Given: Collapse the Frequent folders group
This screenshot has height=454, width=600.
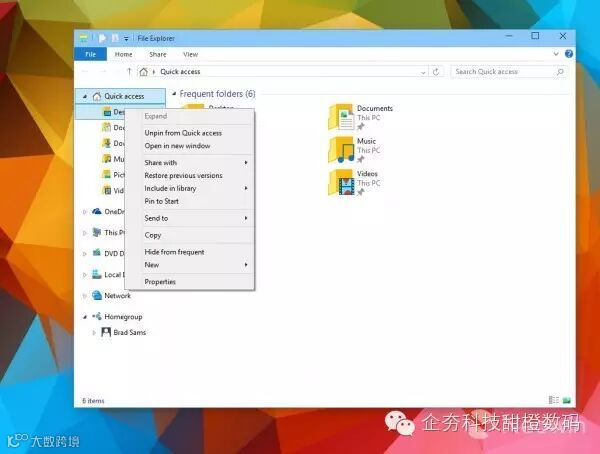Looking at the screenshot, I should [174, 93].
